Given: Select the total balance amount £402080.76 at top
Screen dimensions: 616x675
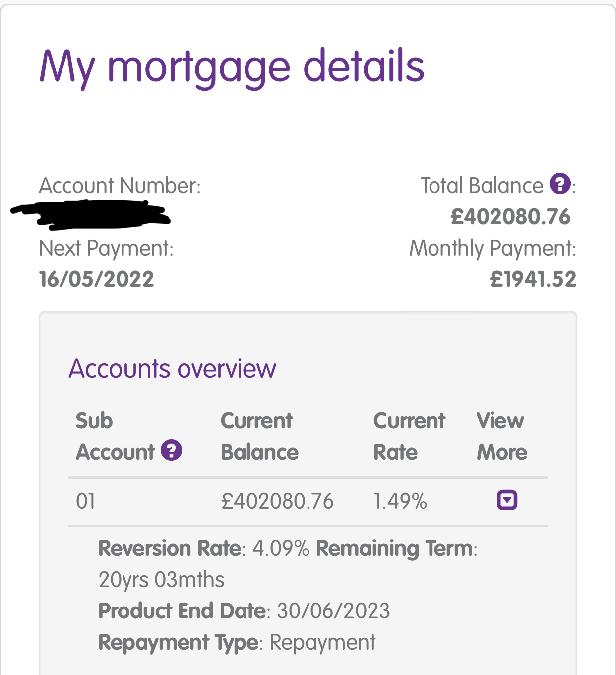Looking at the screenshot, I should pos(511,217).
